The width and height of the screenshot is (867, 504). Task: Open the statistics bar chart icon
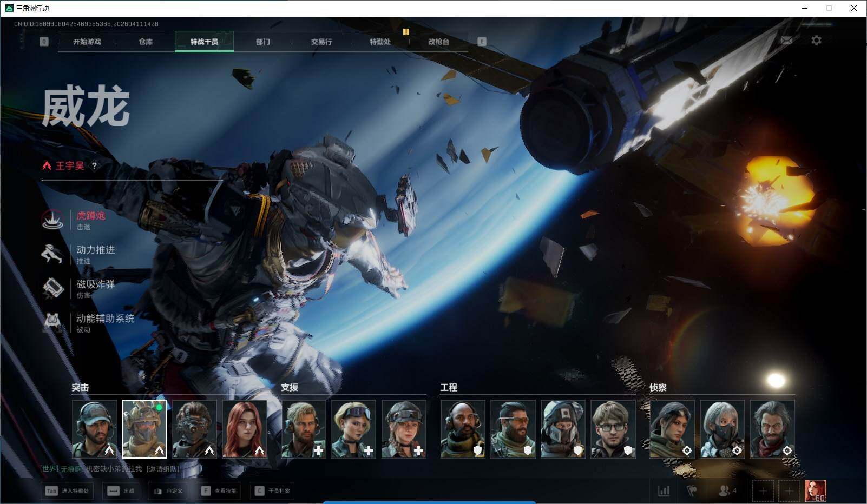click(x=664, y=490)
